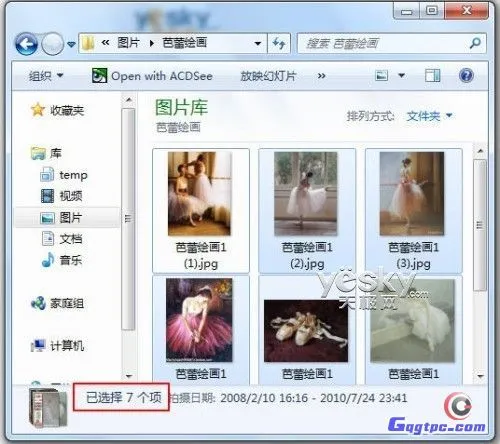Click the 视频 filmstrip icon
This screenshot has height=444, width=500.
(x=47, y=196)
